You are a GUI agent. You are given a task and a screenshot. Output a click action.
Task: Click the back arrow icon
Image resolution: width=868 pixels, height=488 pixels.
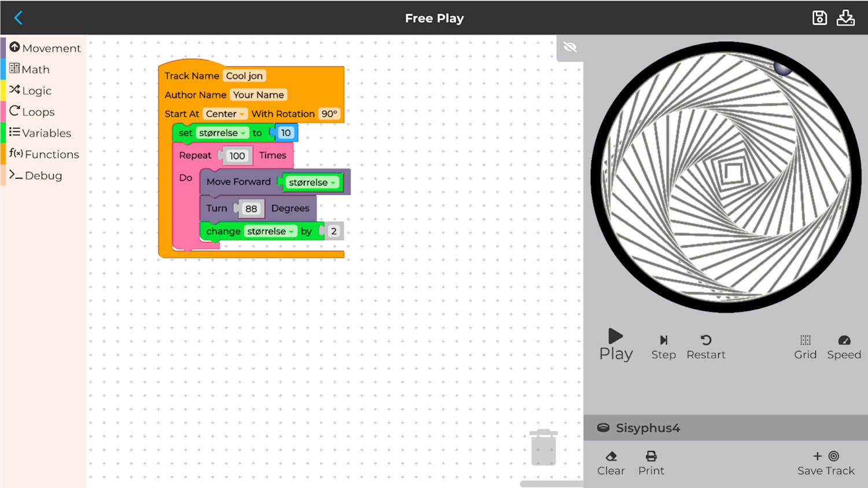point(18,18)
